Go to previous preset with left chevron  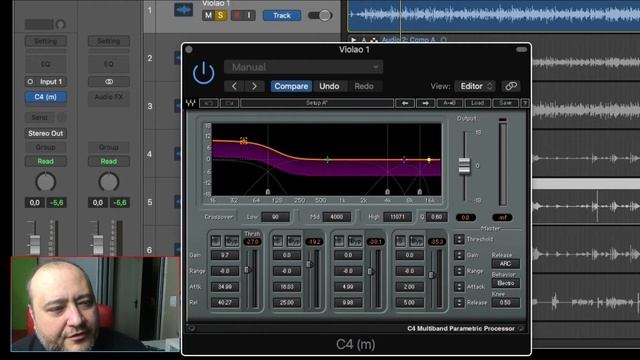(234, 86)
